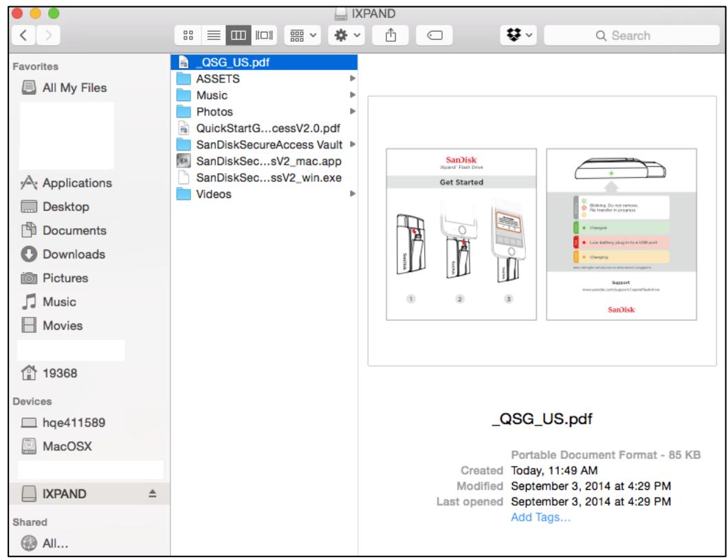Click the Get Started preview page
This screenshot has width=728, height=560.
(x=461, y=234)
